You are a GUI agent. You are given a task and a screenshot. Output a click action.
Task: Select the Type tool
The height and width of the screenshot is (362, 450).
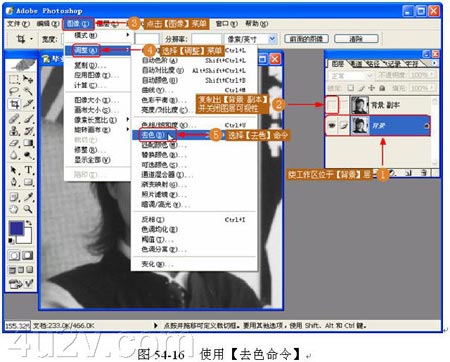(28, 170)
